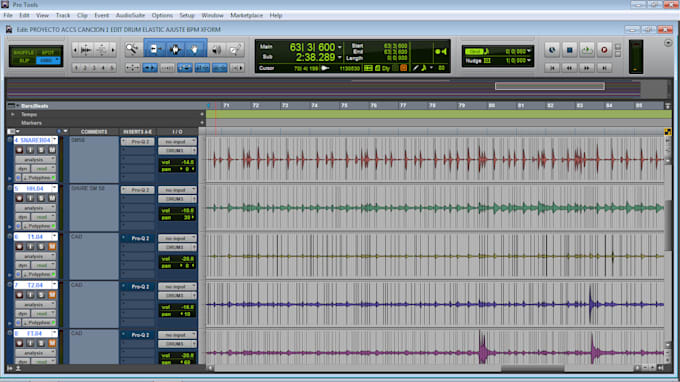Viewport: 680px width, 382px height.
Task: Toggle Link Timeline and Edit Selection
Action: [203, 68]
